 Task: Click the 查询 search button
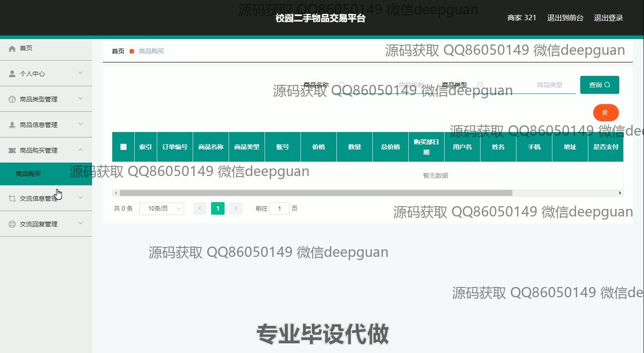[x=599, y=85]
